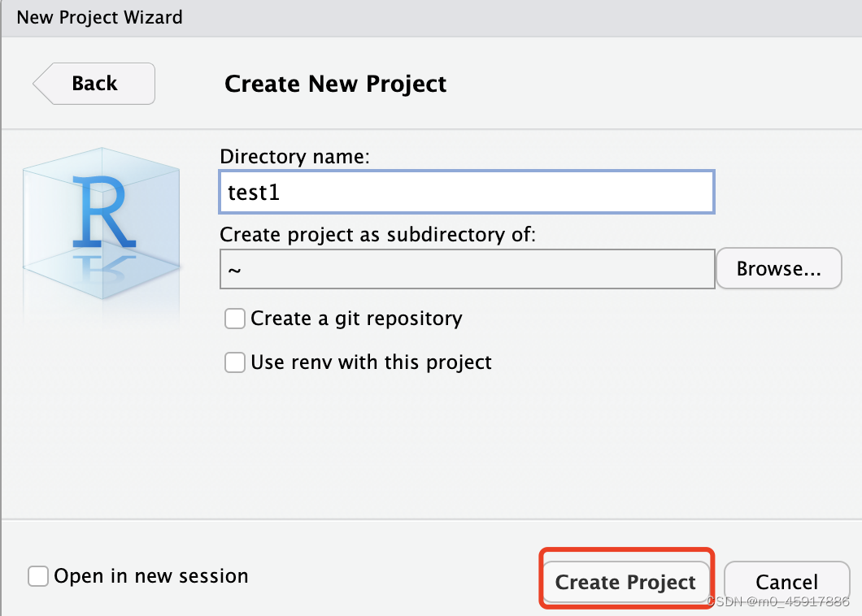Check 'Use renv with this project'
Image resolution: width=862 pixels, height=616 pixels.
pos(234,362)
